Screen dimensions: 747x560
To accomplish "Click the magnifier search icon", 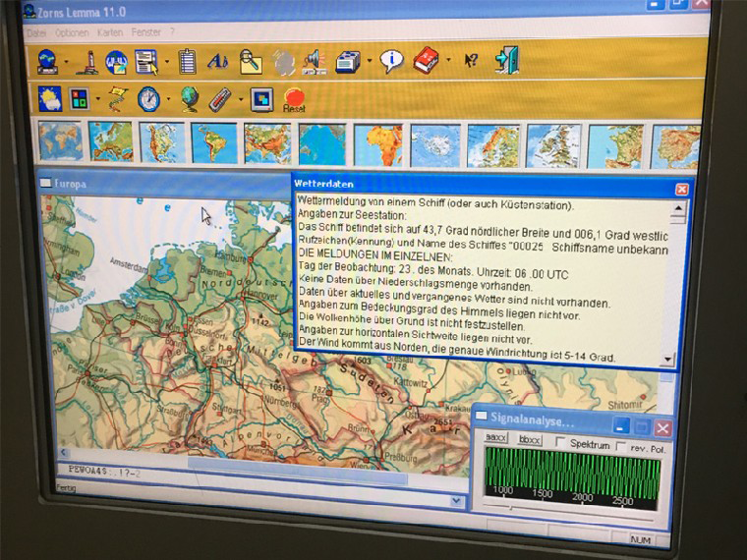I will coord(252,62).
